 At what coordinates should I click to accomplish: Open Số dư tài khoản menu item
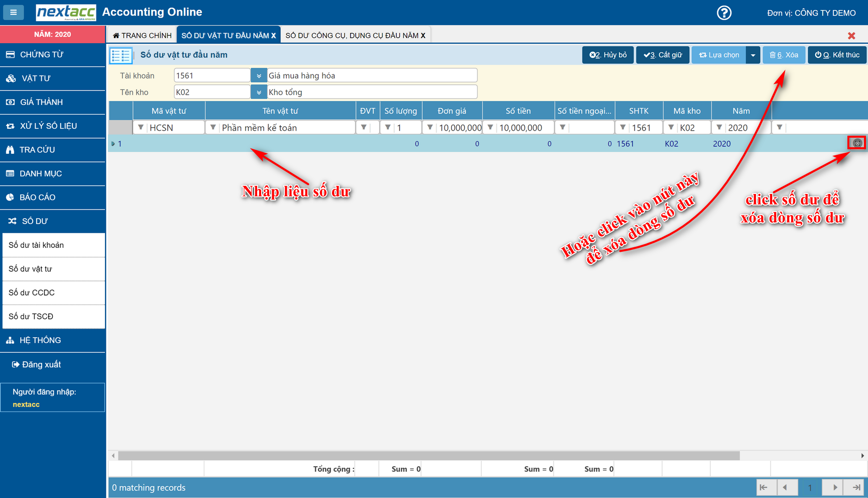click(36, 245)
